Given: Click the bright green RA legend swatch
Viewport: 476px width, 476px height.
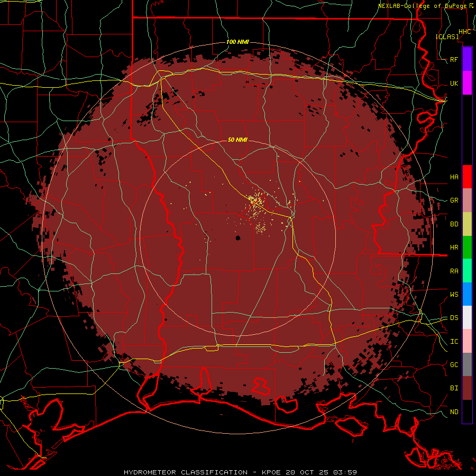Looking at the screenshot, I should pos(467,271).
